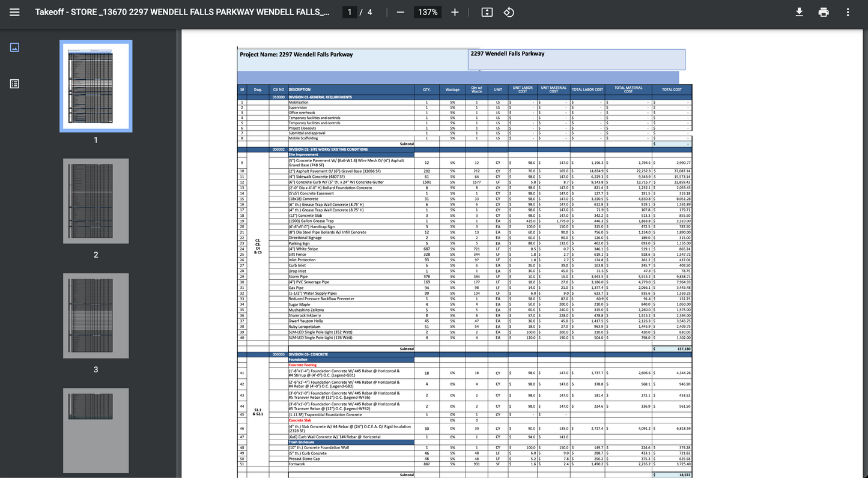Download the PDF file
The image size is (868, 478).
[x=799, y=12]
